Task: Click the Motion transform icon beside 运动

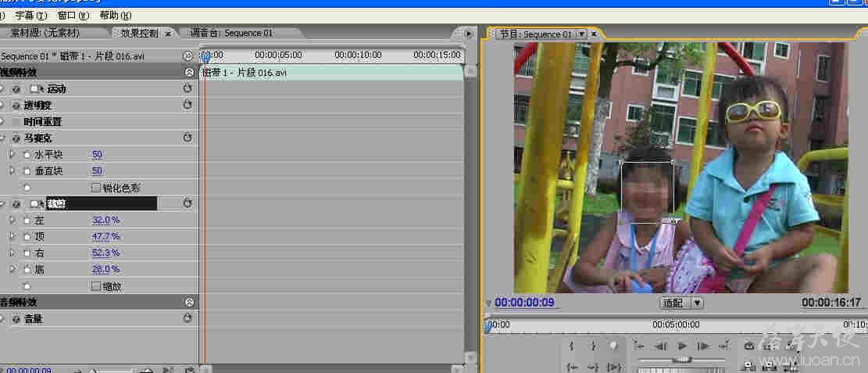Action: coord(37,88)
